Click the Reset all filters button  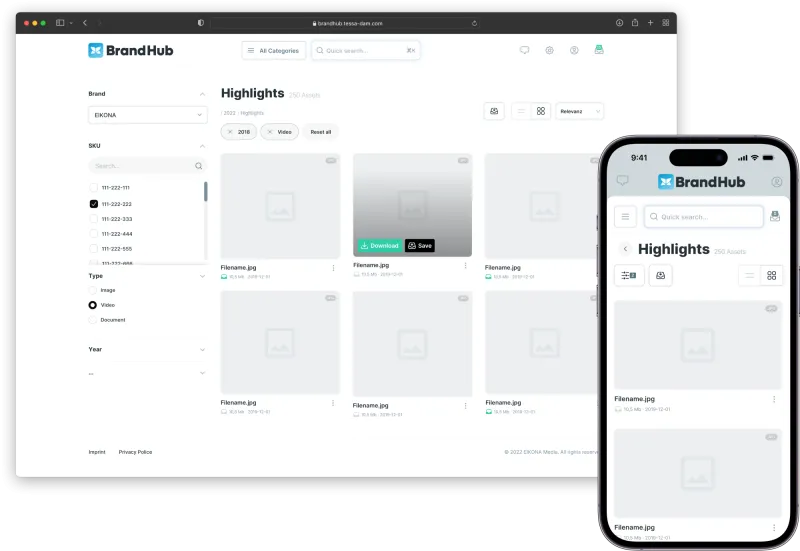click(x=320, y=132)
